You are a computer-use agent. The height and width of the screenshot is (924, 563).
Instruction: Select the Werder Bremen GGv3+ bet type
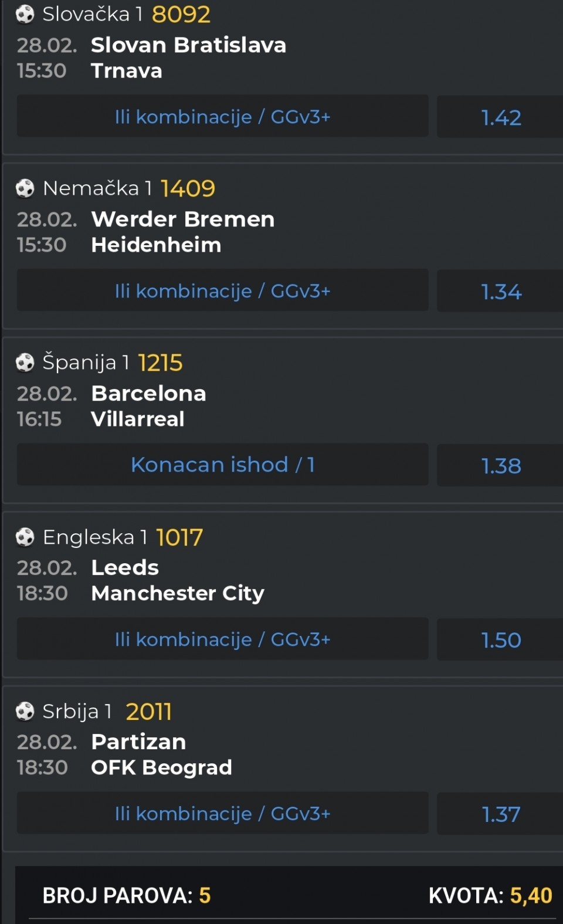[223, 291]
